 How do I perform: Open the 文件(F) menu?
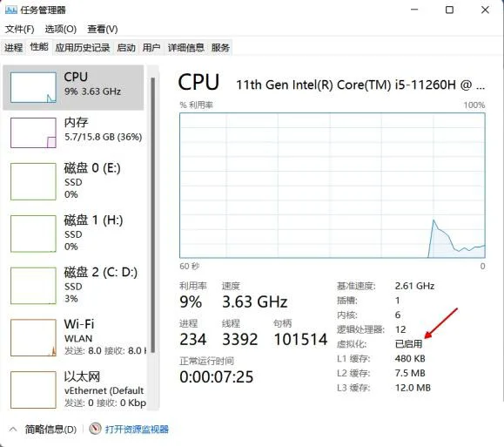(x=20, y=30)
